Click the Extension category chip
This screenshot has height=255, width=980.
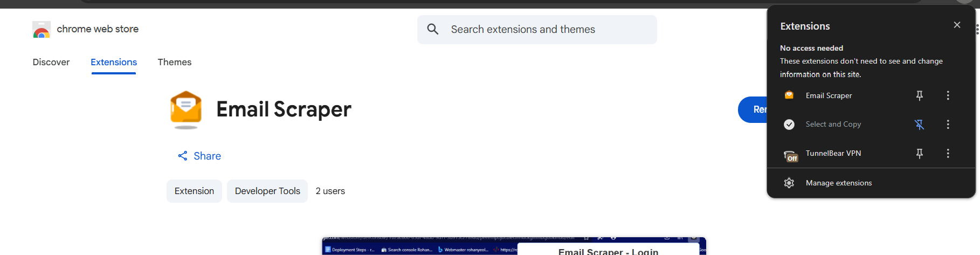click(x=194, y=191)
